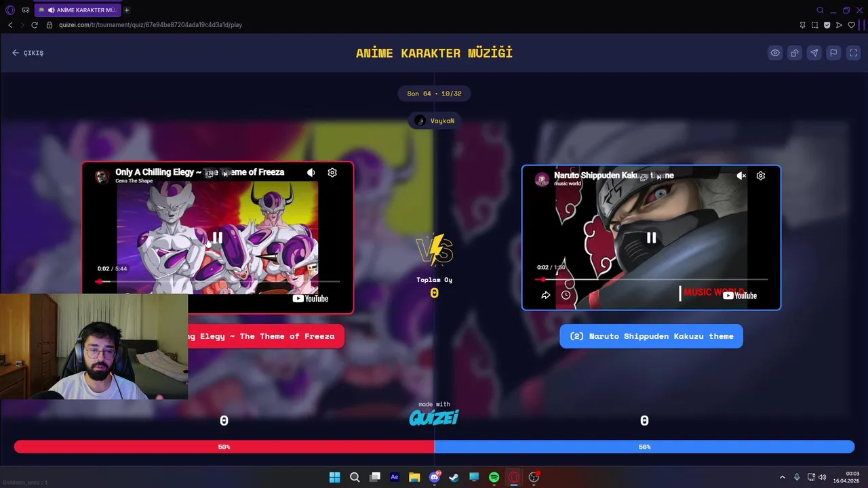The height and width of the screenshot is (488, 868).
Task: Open File Explorer from taskbar
Action: tap(414, 477)
